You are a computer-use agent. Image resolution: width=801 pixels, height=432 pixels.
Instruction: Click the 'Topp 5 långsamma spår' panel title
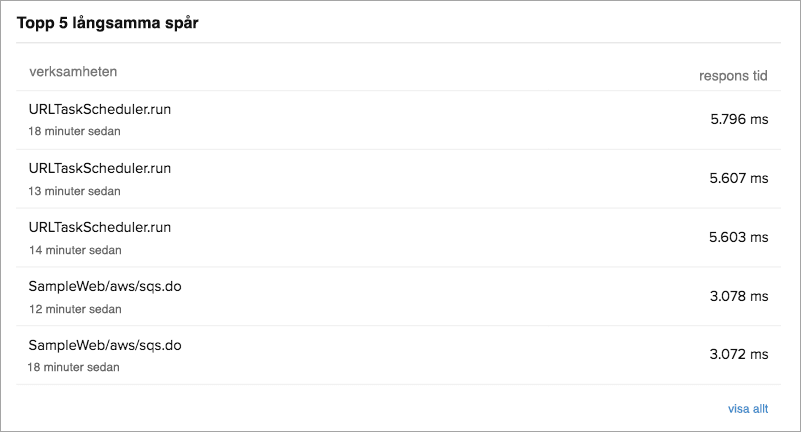coord(107,23)
